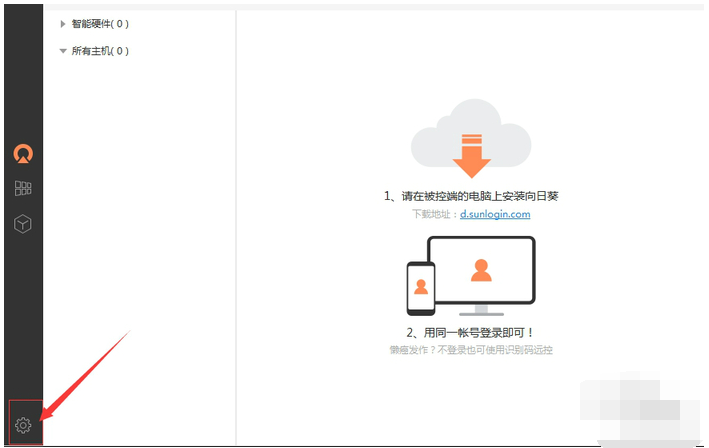Collapse the 所有主机 group arrow
The width and height of the screenshot is (709, 448).
(63, 51)
